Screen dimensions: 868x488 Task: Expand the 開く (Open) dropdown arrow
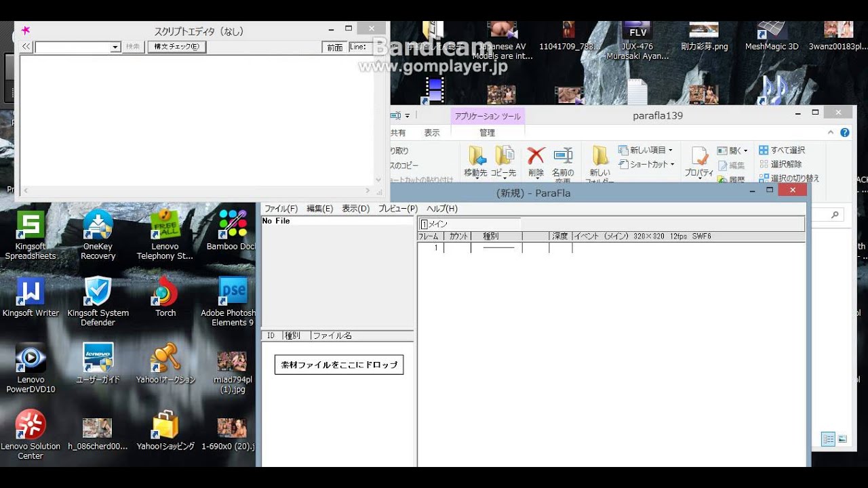tap(745, 151)
